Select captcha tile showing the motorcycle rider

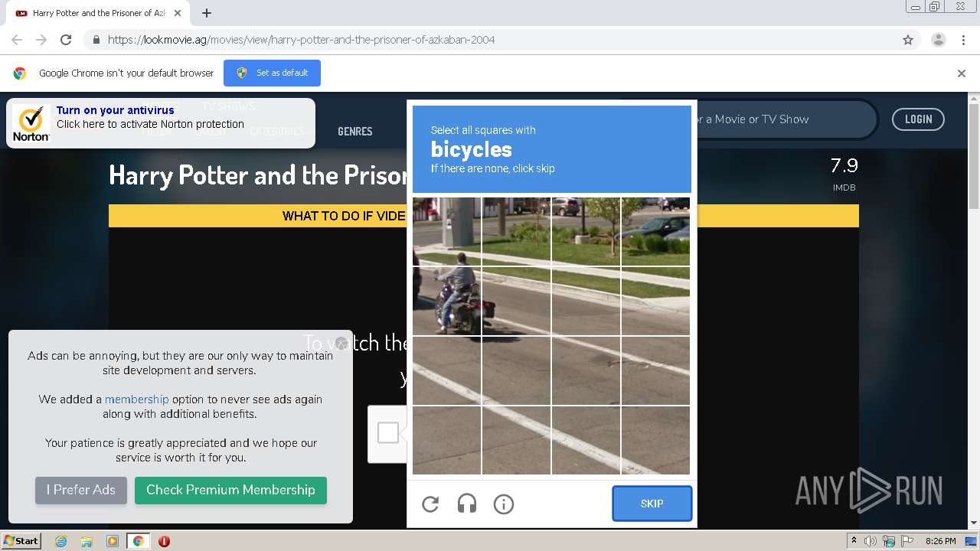pos(447,301)
